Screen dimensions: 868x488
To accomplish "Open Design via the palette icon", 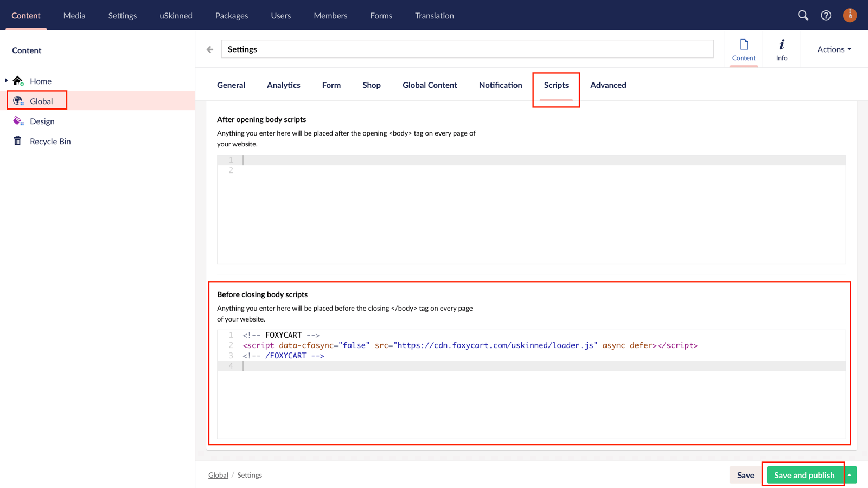I will tap(17, 120).
